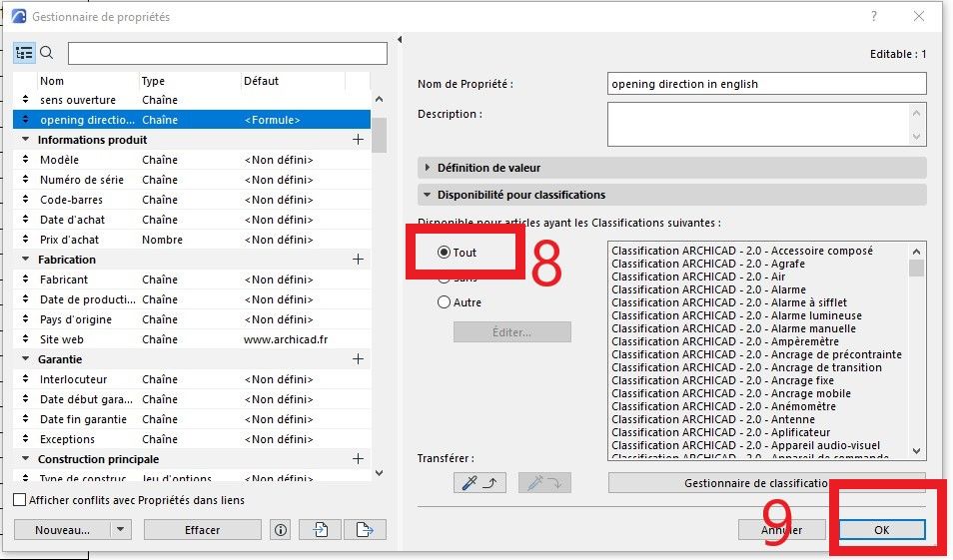Select Date de production property row
Screen dimensions: 953x560
pos(192,299)
